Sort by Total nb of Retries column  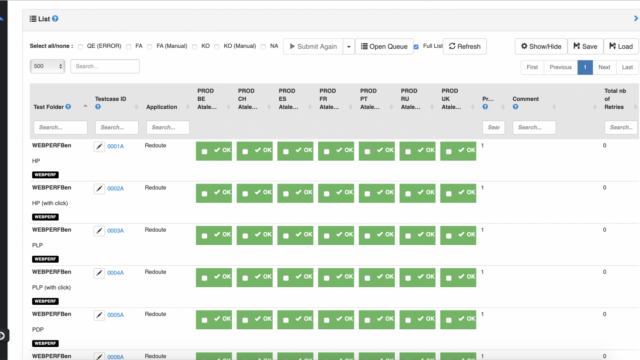coord(635,107)
